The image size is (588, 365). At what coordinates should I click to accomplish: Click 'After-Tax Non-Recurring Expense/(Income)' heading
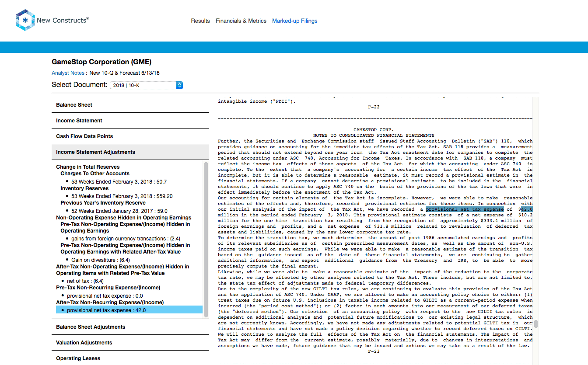coord(110,302)
